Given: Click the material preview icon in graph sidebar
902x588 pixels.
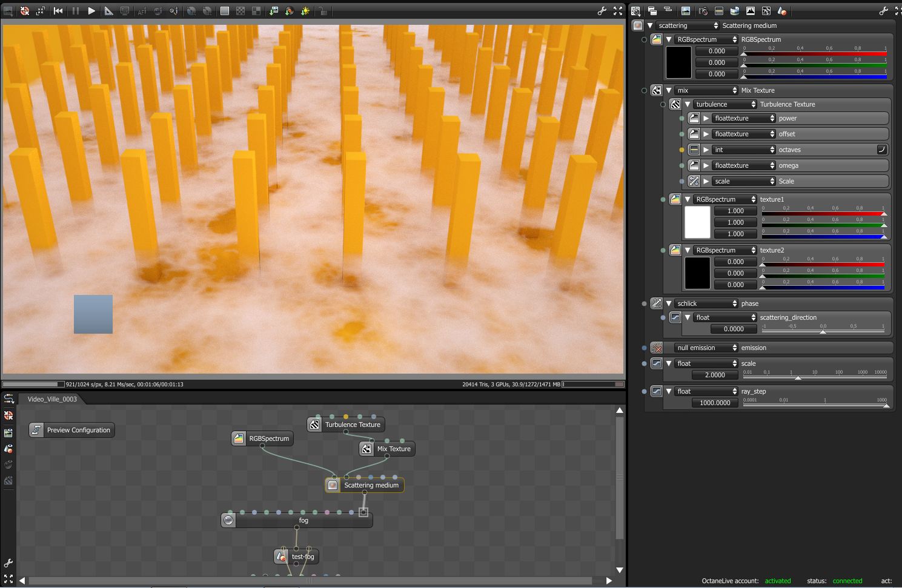Looking at the screenshot, I should [8, 449].
